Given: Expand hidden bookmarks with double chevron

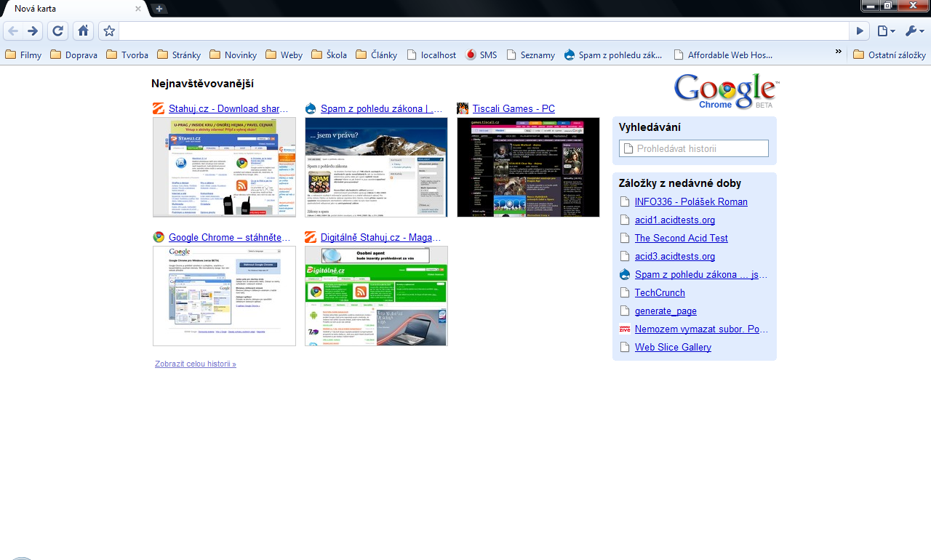Looking at the screenshot, I should 838,52.
